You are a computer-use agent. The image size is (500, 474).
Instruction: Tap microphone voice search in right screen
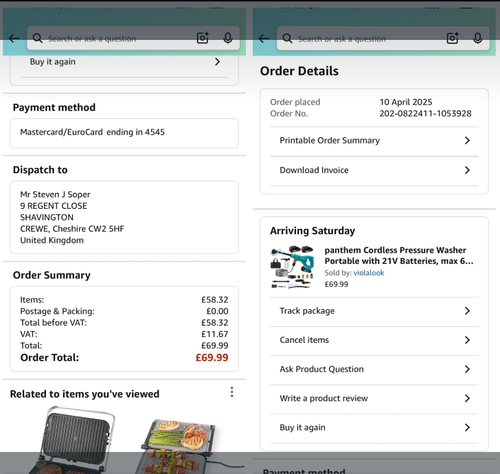[x=478, y=38]
